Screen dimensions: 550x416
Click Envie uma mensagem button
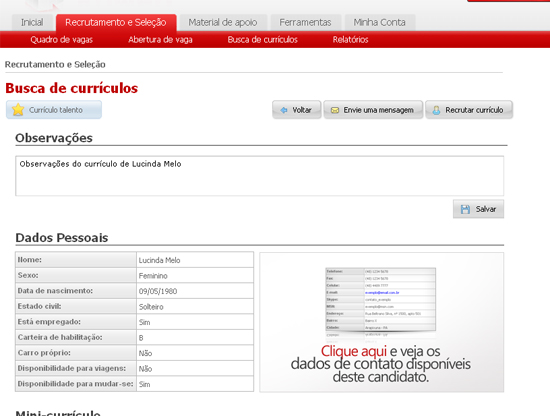tap(373, 110)
